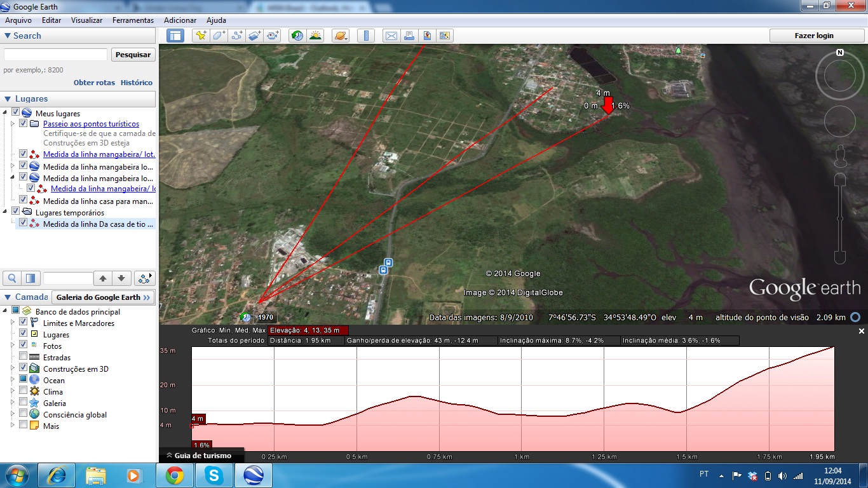Disable the Construções em 3D layer

pos(24,369)
